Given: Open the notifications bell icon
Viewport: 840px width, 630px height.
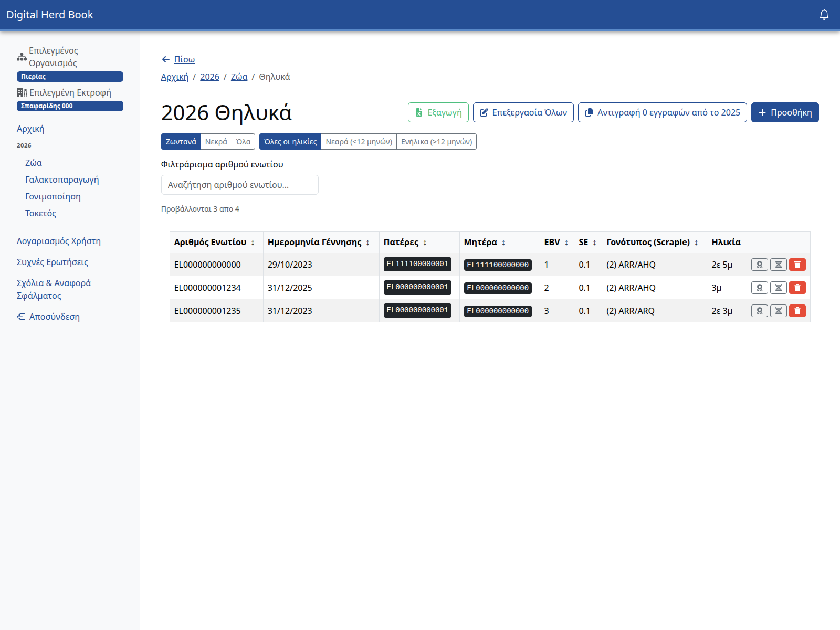Looking at the screenshot, I should click(824, 15).
